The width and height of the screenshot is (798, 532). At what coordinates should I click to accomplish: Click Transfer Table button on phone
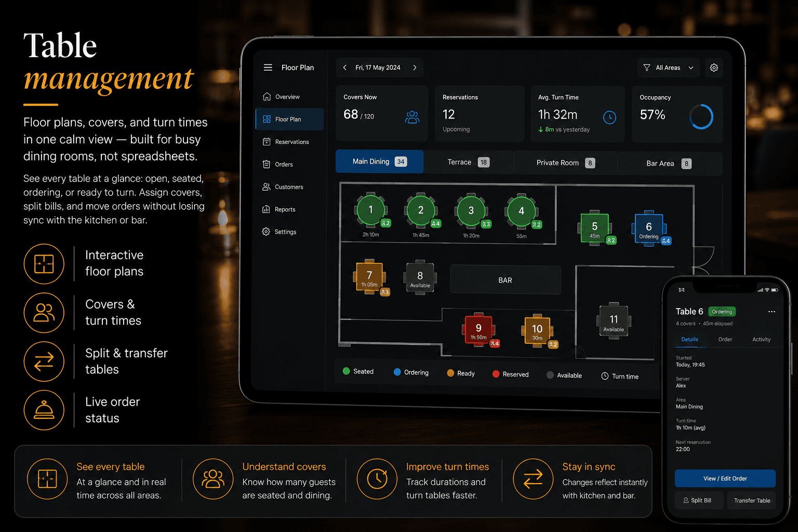click(752, 500)
